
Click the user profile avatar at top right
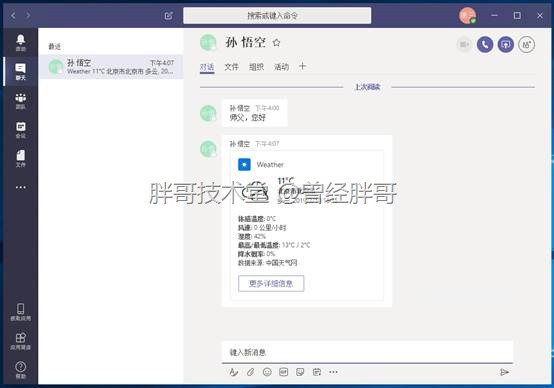tap(467, 16)
